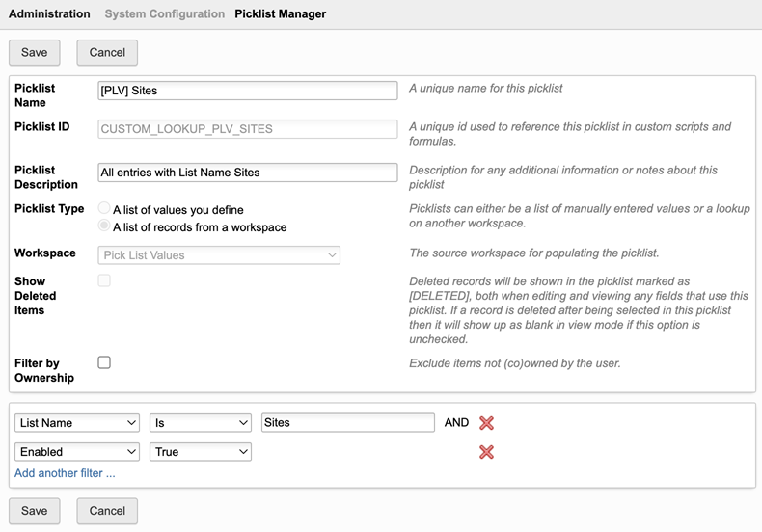Click the filter value field 'Sites'

click(347, 423)
